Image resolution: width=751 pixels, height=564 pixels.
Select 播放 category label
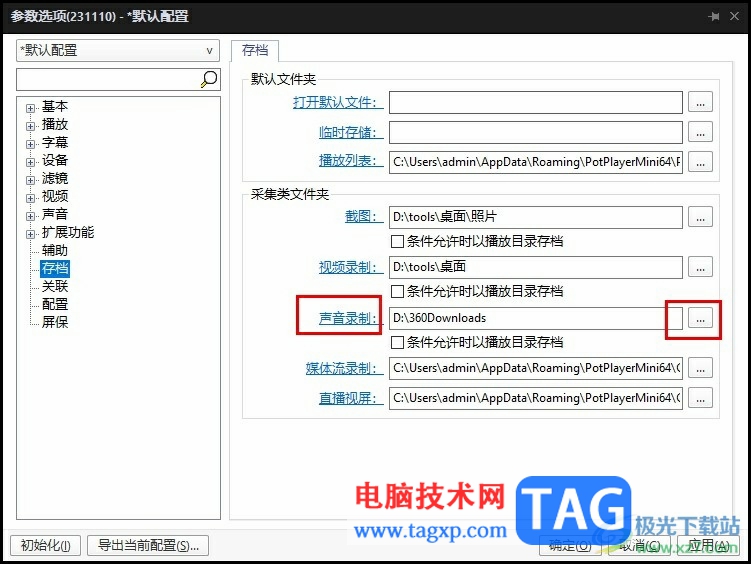pyautogui.click(x=55, y=124)
